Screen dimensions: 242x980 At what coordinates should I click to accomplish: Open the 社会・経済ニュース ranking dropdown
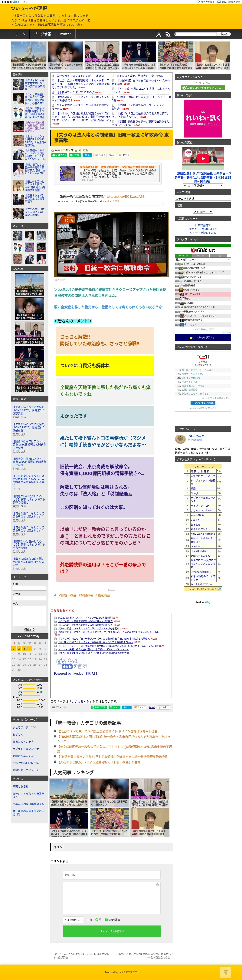tap(203, 260)
